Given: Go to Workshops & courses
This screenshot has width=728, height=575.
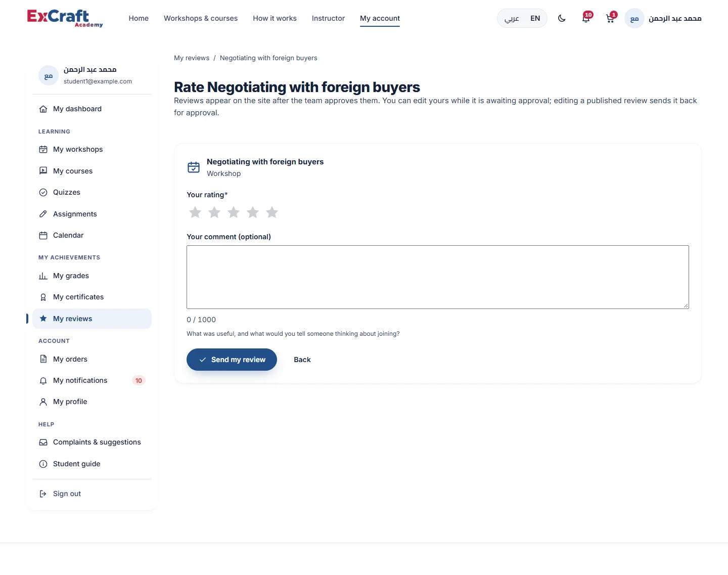Looking at the screenshot, I should pos(201,18).
